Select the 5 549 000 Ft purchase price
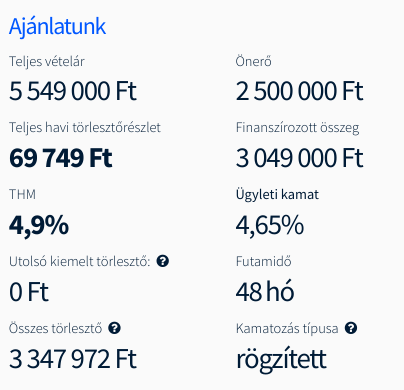The width and height of the screenshot is (404, 390). coord(73,91)
